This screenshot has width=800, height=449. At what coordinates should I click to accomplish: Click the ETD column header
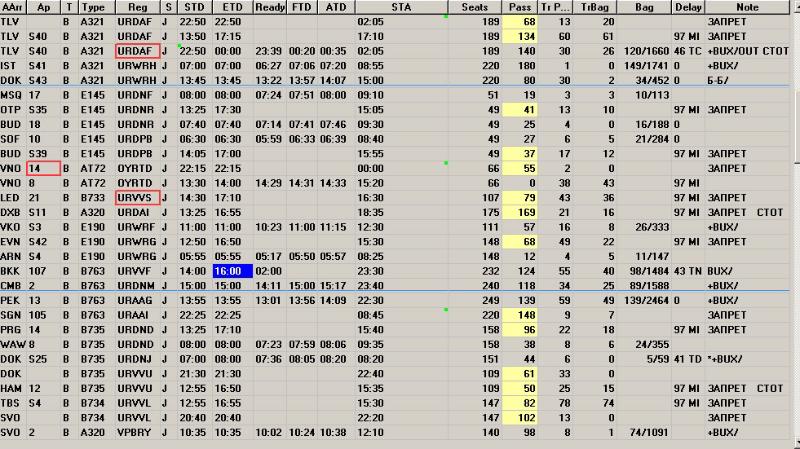click(227, 7)
